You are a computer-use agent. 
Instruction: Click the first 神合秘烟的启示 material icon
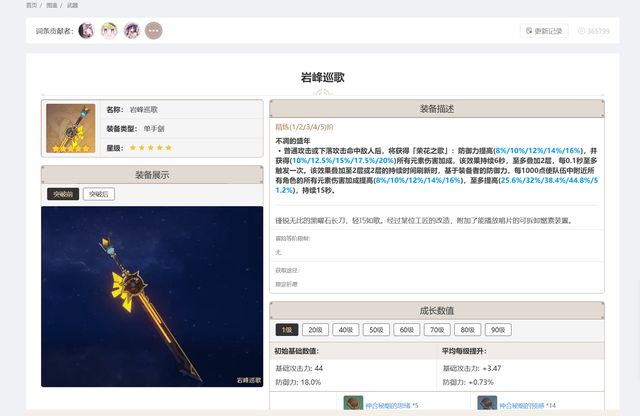click(353, 404)
